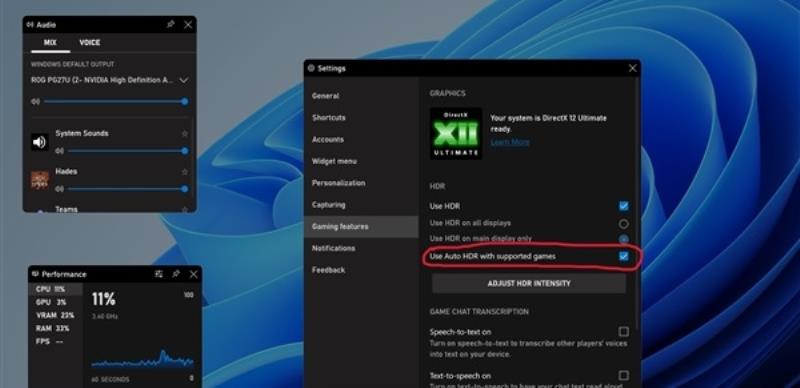Pin the Performance widget
The height and width of the screenshot is (388, 800).
click(x=176, y=274)
